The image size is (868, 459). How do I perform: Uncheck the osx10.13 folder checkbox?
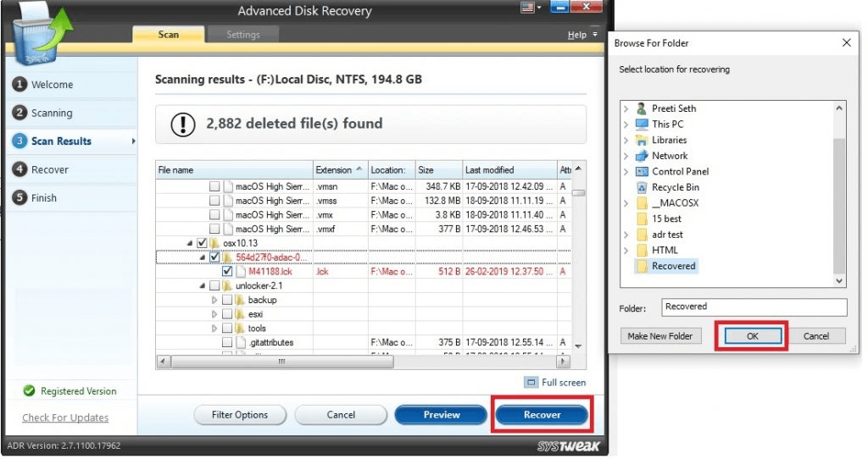[x=202, y=243]
